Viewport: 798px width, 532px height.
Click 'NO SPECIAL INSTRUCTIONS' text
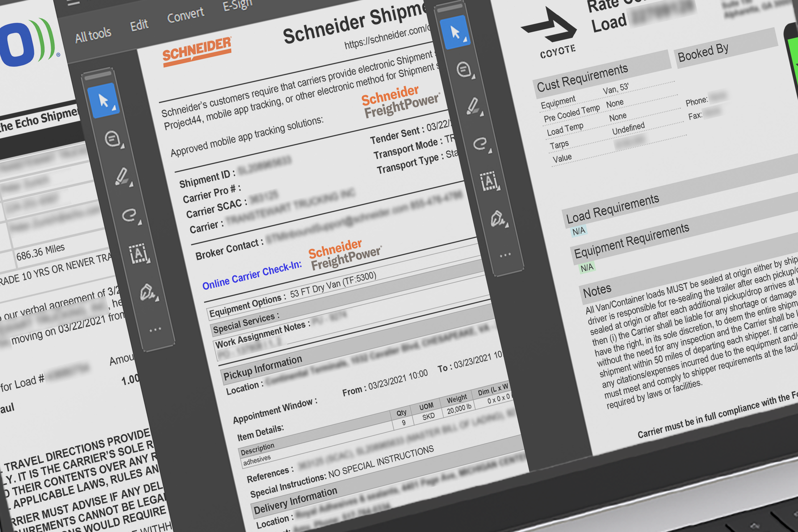coord(381,462)
